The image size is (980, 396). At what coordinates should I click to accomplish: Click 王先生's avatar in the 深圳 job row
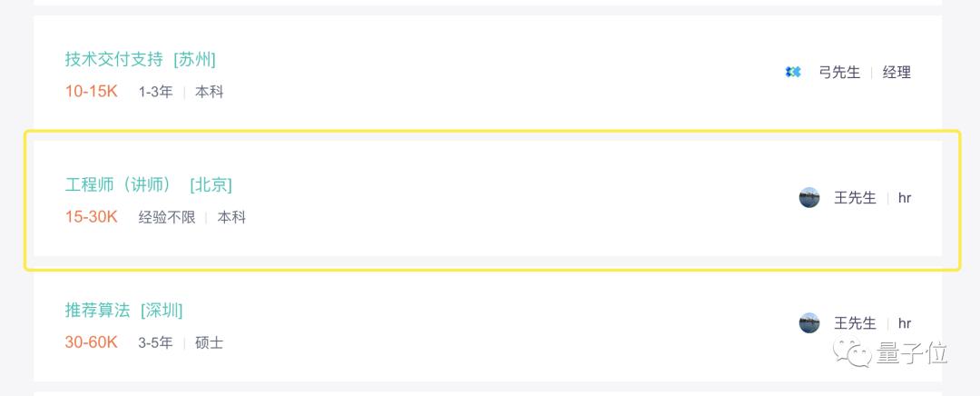click(x=809, y=322)
